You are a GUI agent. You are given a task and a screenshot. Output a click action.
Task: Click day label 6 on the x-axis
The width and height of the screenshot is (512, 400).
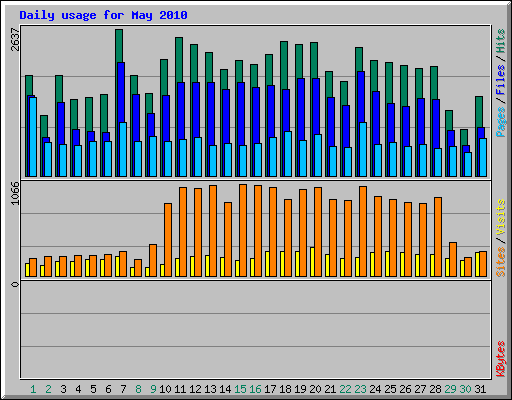point(108,389)
